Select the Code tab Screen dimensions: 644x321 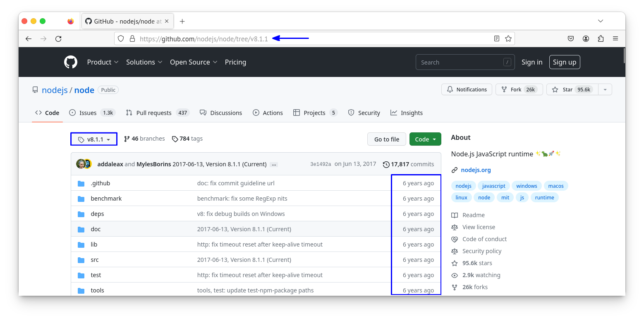coord(47,113)
